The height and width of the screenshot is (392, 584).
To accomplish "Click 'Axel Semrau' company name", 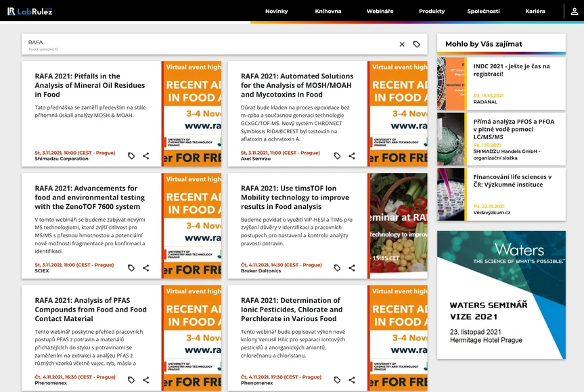I will tap(256, 159).
